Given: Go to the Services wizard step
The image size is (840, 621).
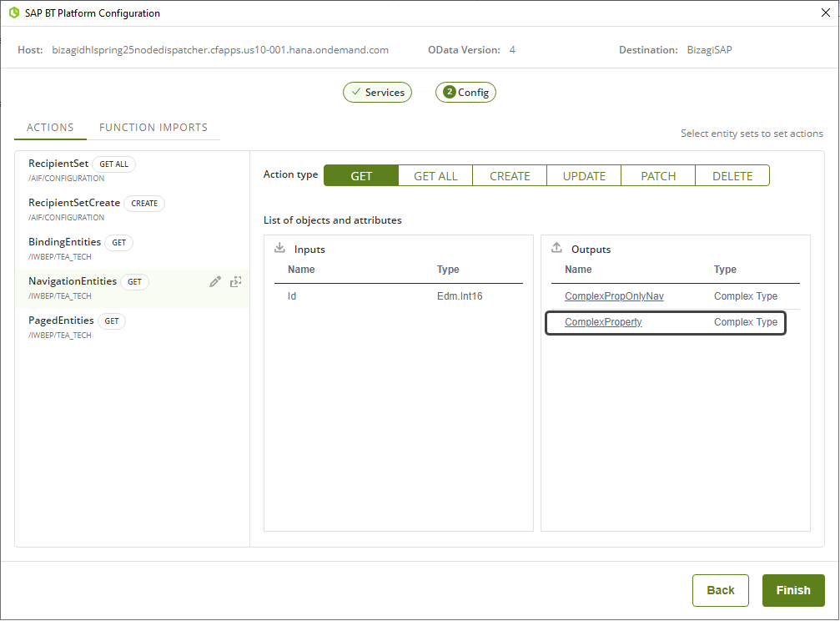Looking at the screenshot, I should coord(377,93).
